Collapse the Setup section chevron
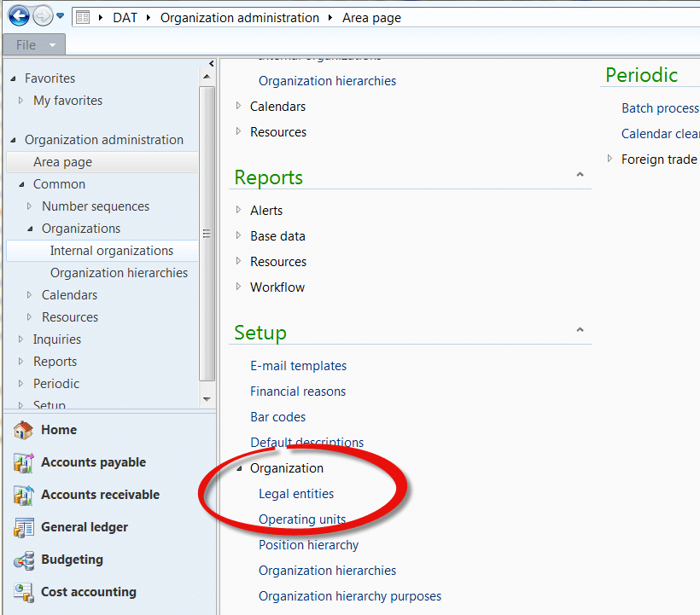Screen dimensions: 700x615 coord(580,331)
